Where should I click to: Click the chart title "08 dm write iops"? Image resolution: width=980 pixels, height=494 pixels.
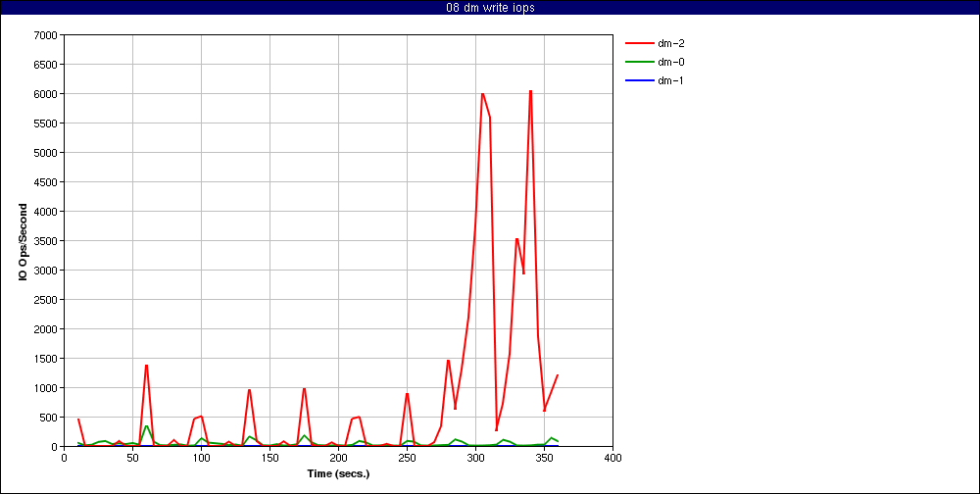490,8
